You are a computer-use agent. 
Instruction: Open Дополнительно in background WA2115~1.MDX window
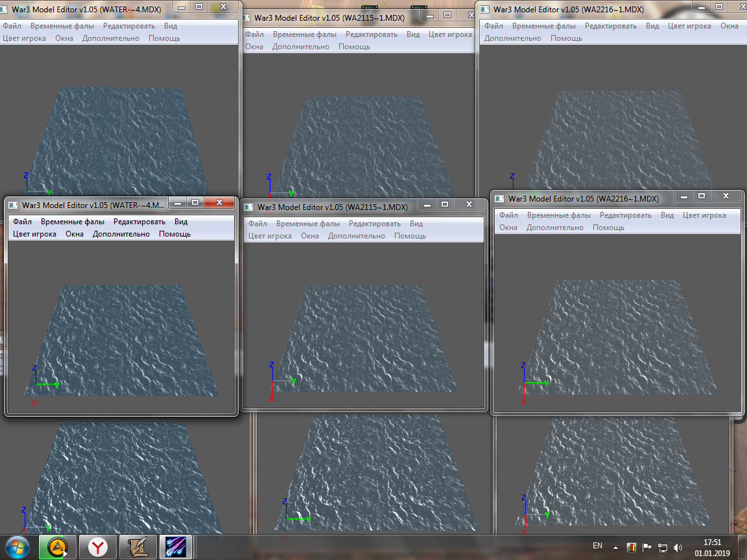301,47
